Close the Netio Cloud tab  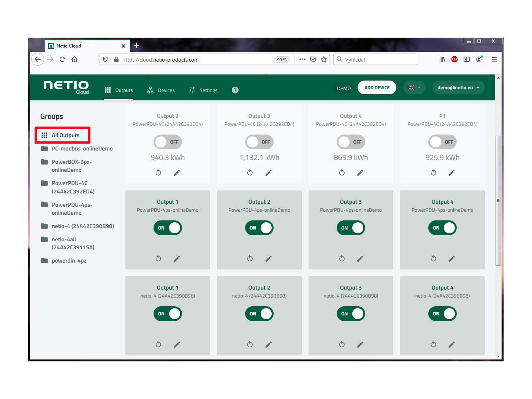point(123,46)
